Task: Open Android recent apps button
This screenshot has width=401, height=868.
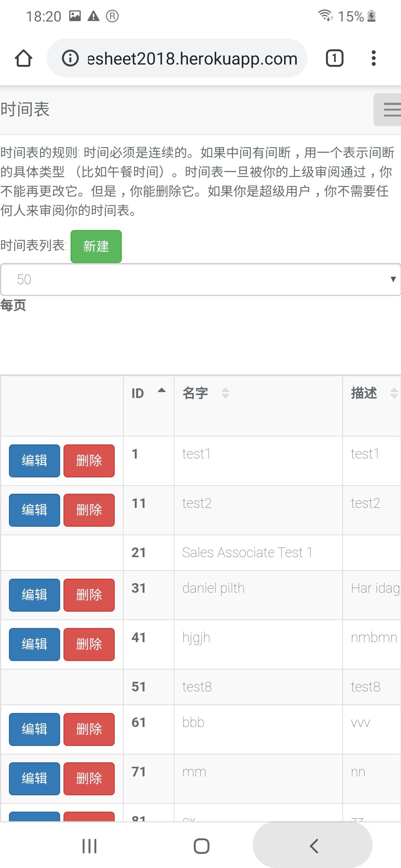Action: click(89, 846)
